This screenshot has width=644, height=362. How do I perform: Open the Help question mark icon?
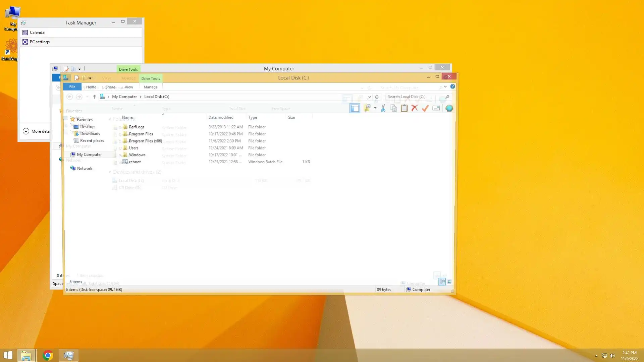point(452,87)
